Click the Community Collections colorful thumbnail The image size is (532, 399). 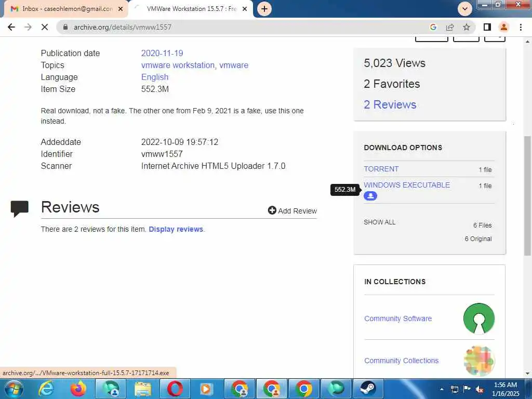coord(478,361)
